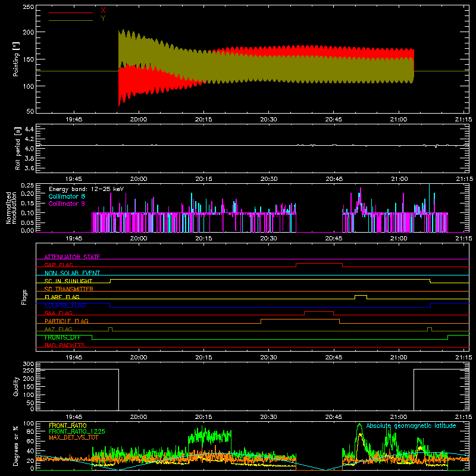Click the orange 'MAX_DET_VS_TOT' legend text

click(x=74, y=437)
